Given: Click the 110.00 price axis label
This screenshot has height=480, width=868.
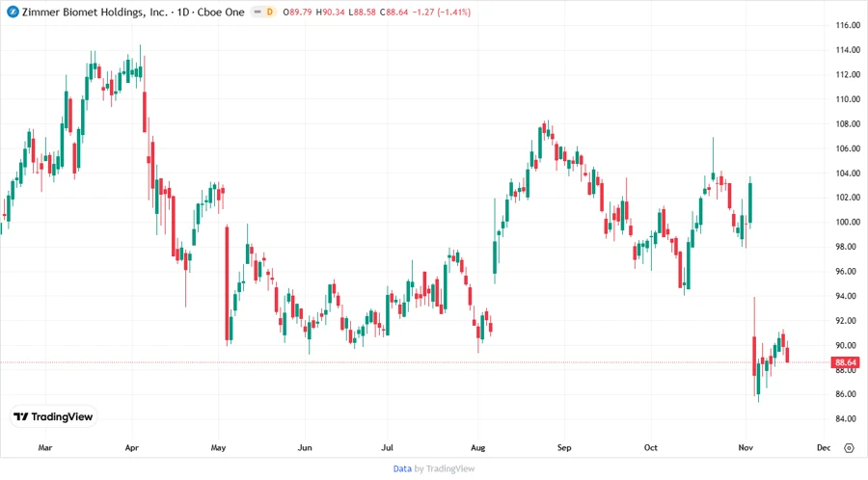Looking at the screenshot, I should pos(848,99).
